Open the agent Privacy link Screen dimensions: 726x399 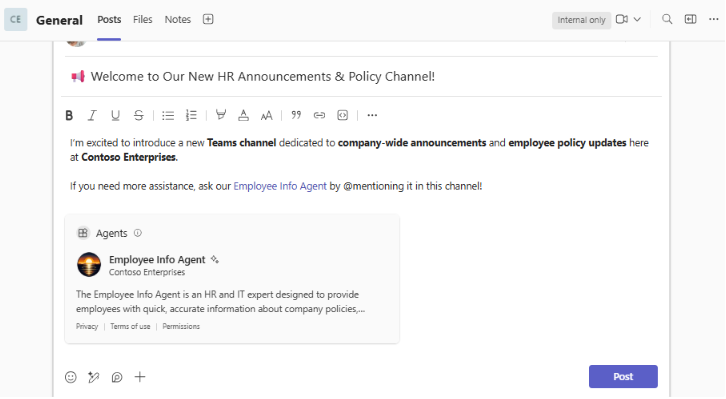pos(87,326)
